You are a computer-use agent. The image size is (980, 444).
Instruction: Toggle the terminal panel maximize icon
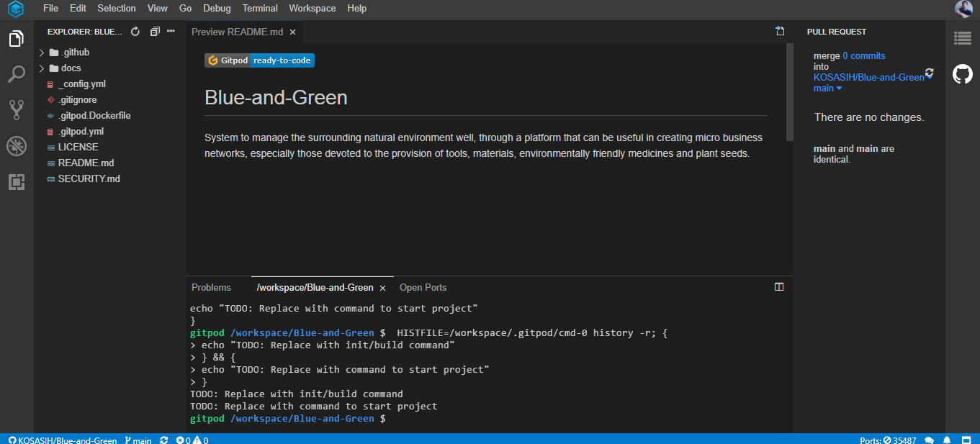[778, 287]
